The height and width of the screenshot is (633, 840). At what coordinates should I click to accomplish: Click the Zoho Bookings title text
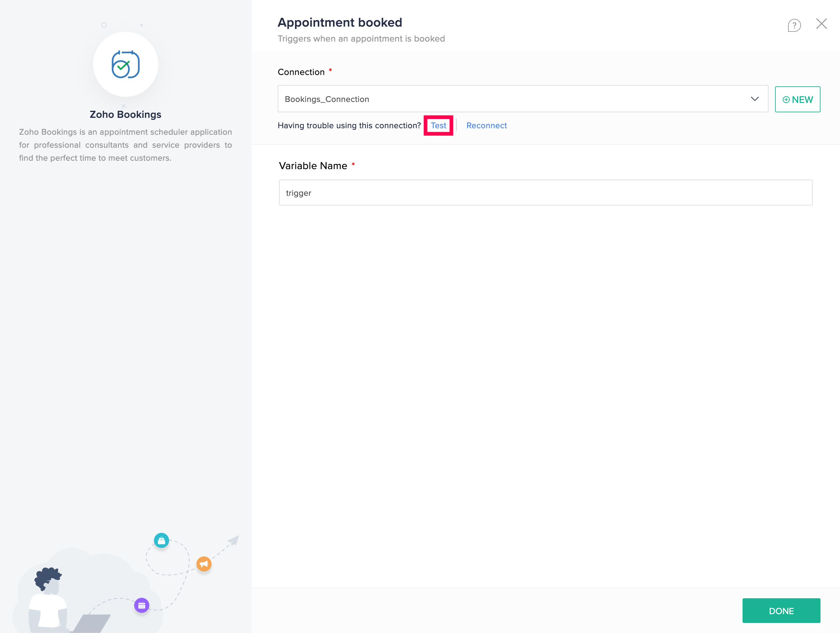[125, 115]
